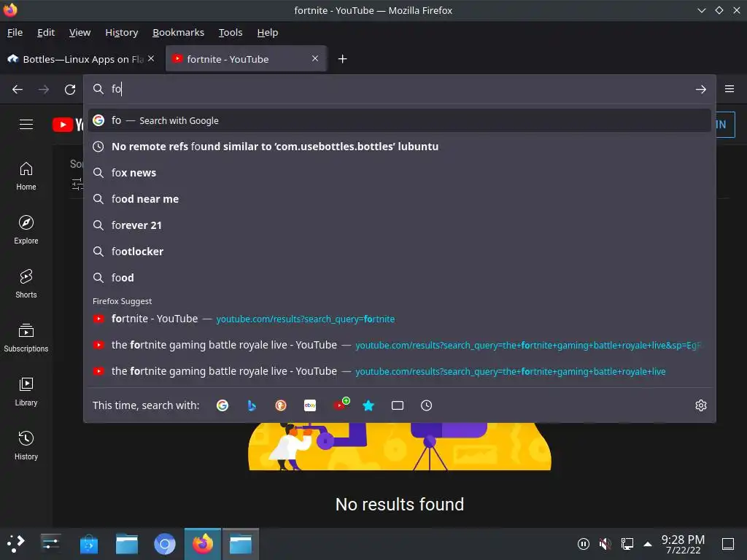Select 'fox news' suggestion
The height and width of the screenshot is (560, 747).
click(x=399, y=173)
